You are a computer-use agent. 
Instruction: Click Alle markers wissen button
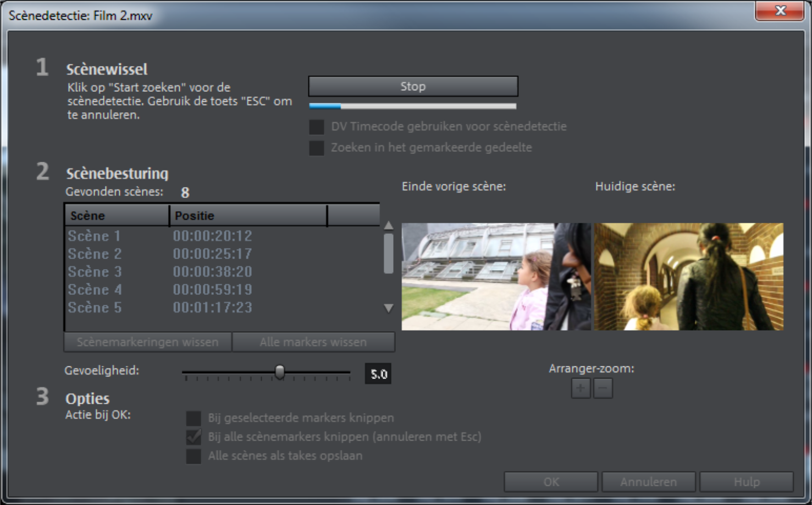313,342
